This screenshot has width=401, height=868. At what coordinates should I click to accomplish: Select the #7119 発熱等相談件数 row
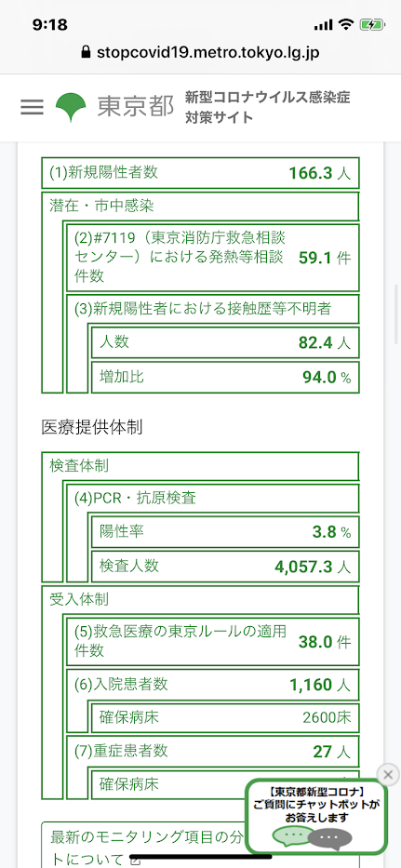point(213,258)
